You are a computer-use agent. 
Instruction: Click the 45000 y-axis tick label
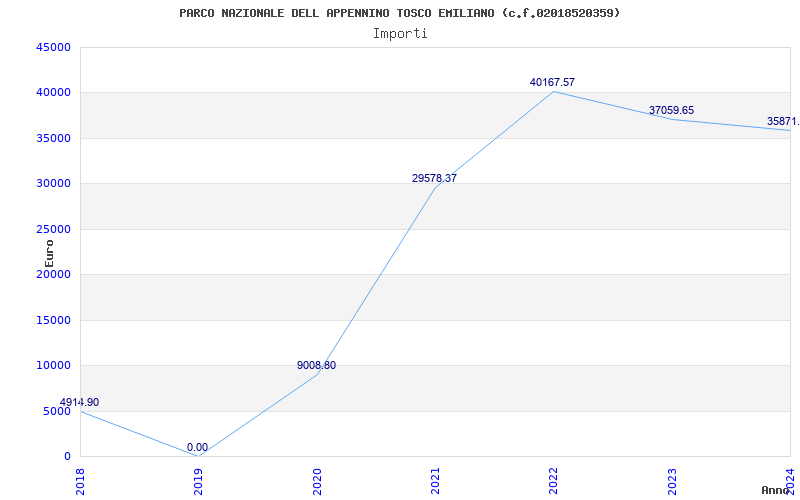click(x=53, y=47)
